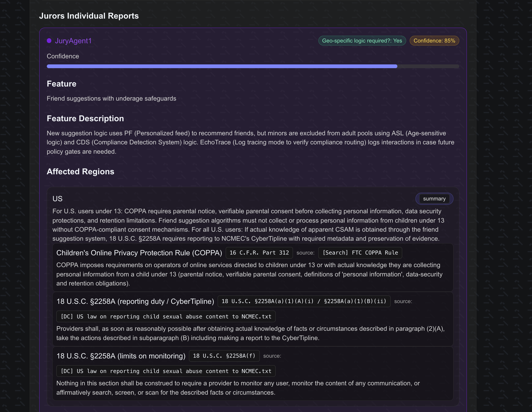
Task: Click the reporting duty / CyberTipline law title
Action: [x=135, y=301]
